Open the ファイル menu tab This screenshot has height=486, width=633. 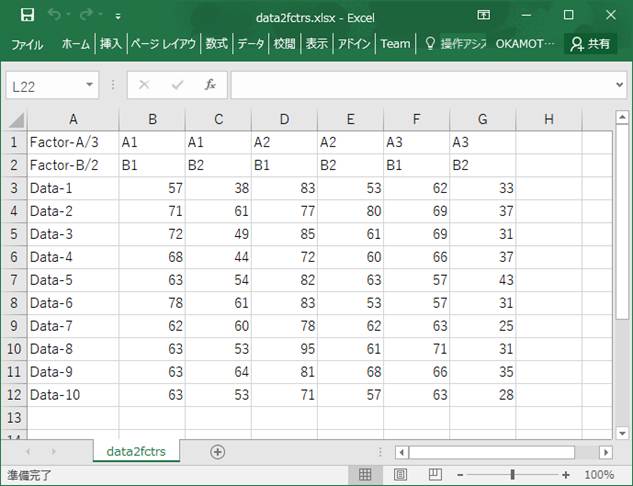[x=27, y=44]
